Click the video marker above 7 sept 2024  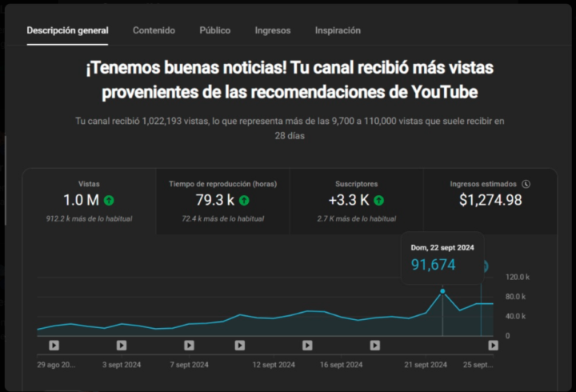coord(189,346)
